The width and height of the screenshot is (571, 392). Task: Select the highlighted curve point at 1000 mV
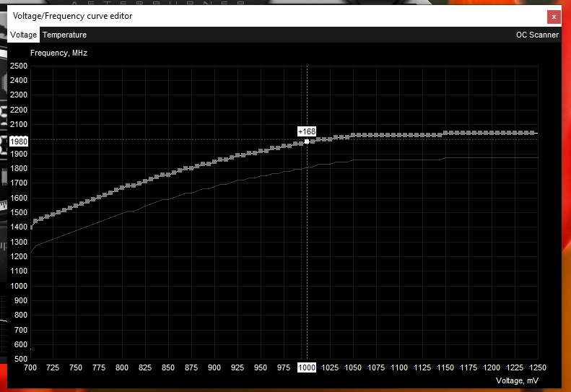(x=307, y=141)
